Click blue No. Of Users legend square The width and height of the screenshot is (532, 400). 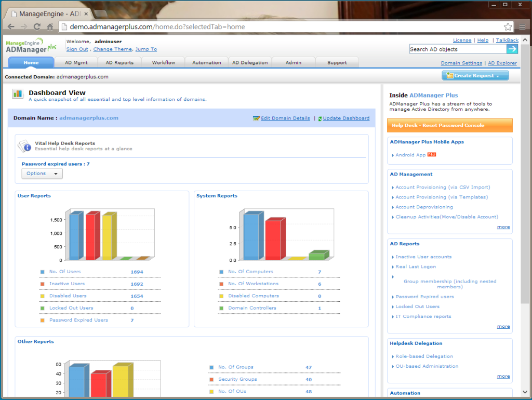[43, 272]
